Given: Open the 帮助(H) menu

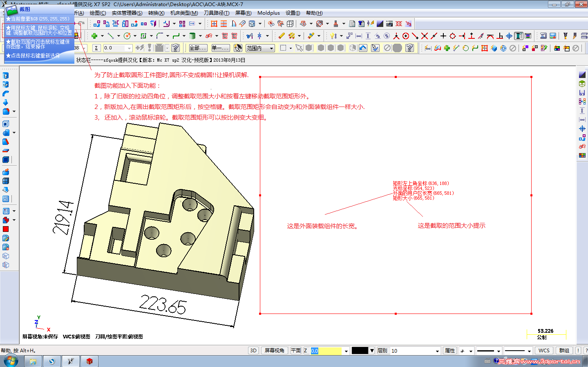Looking at the screenshot, I should [x=314, y=13].
